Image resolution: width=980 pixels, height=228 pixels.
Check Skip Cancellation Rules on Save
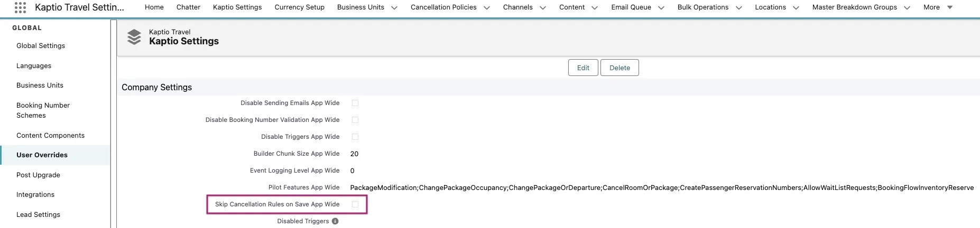pos(355,204)
